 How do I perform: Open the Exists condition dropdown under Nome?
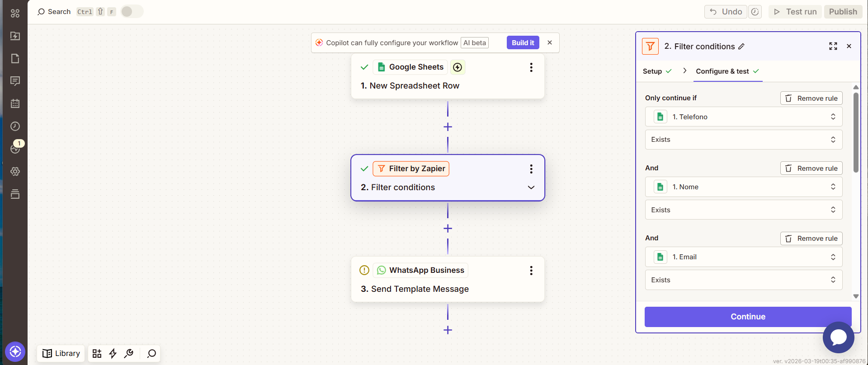click(x=744, y=210)
